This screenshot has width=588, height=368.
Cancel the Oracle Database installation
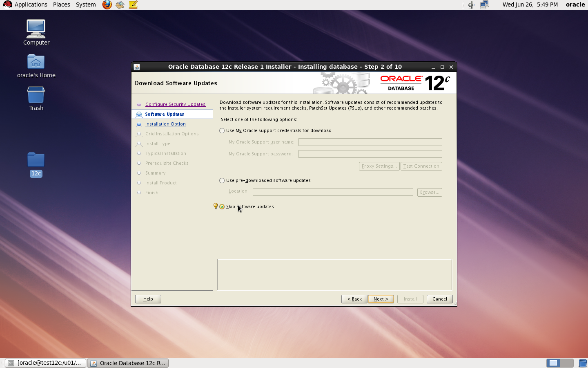click(x=439, y=299)
